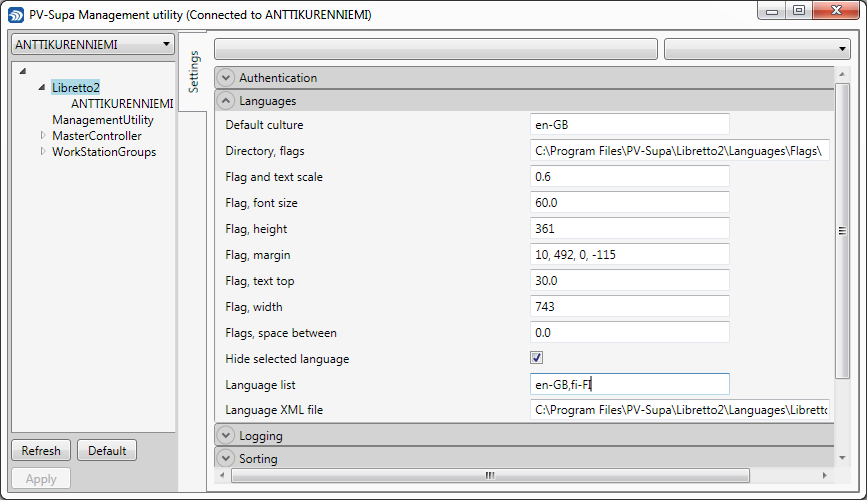Screen dimensions: 867x500
Task: Switch to the Settings vertical tab
Action: (x=194, y=71)
